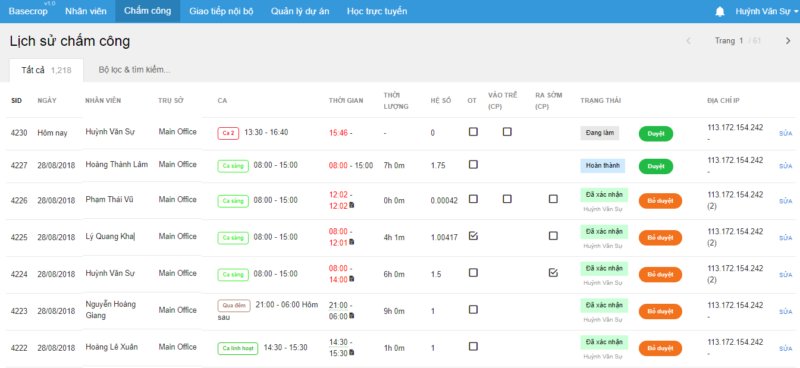Image resolution: width=800 pixels, height=368 pixels.
Task: Click the Qua đêm shift badge
Action: point(234,306)
